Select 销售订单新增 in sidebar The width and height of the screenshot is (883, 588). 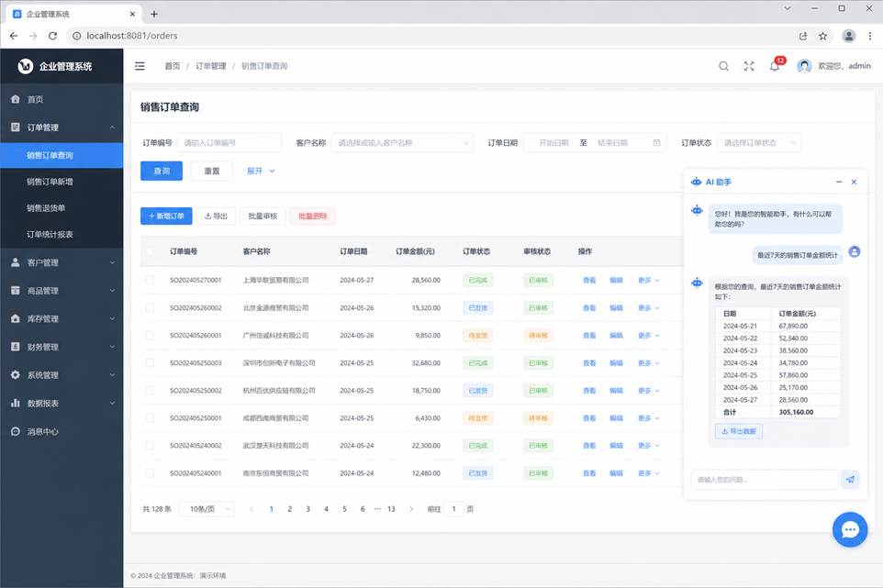point(61,182)
